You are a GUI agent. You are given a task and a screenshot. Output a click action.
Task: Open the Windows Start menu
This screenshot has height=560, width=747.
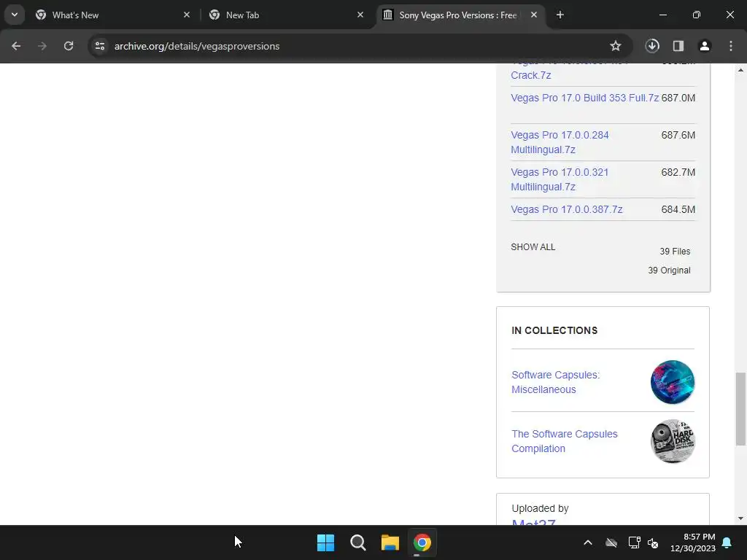point(326,542)
